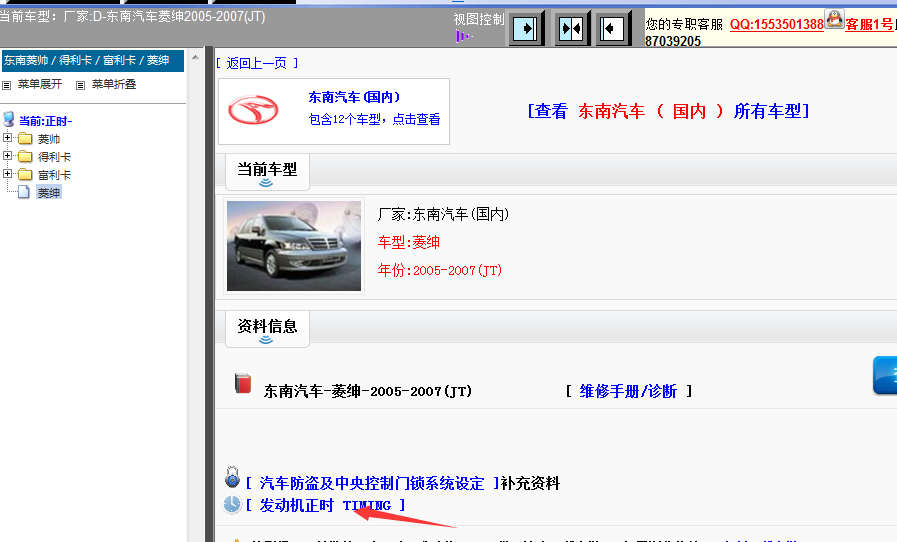The height and width of the screenshot is (542, 897).
Task: Click the 客服1号 link
Action: pos(869,24)
